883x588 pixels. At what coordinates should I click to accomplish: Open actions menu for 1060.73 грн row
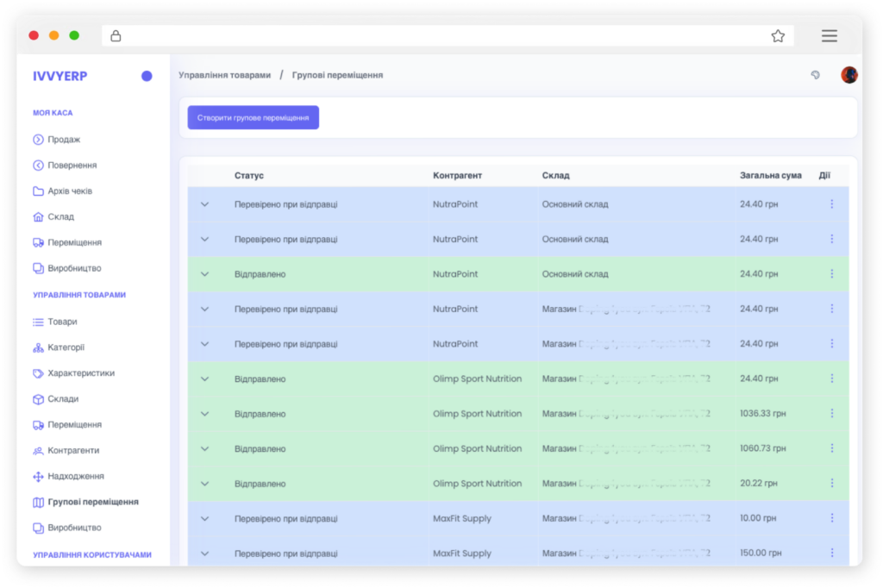pyautogui.click(x=831, y=448)
